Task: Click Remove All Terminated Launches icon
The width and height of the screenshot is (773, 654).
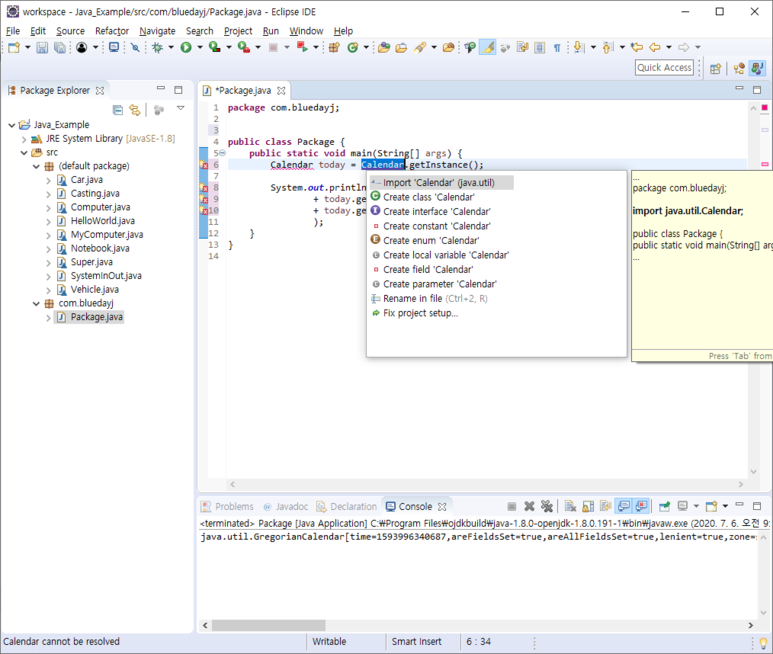Action: (x=547, y=506)
